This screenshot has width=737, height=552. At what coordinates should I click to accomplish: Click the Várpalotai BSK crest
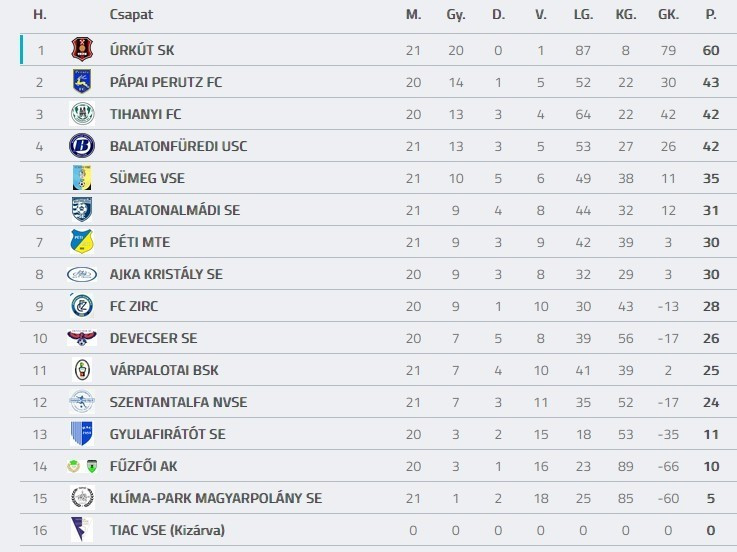pyautogui.click(x=81, y=370)
